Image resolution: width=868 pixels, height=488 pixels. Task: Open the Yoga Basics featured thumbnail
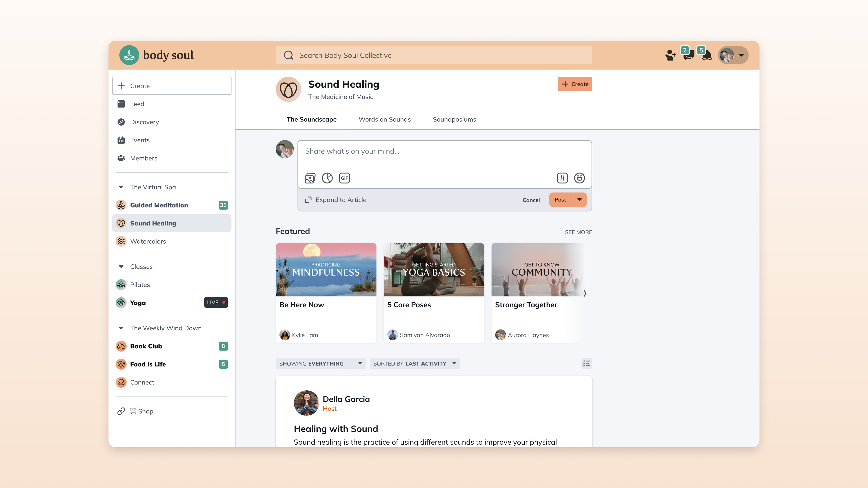pyautogui.click(x=434, y=270)
